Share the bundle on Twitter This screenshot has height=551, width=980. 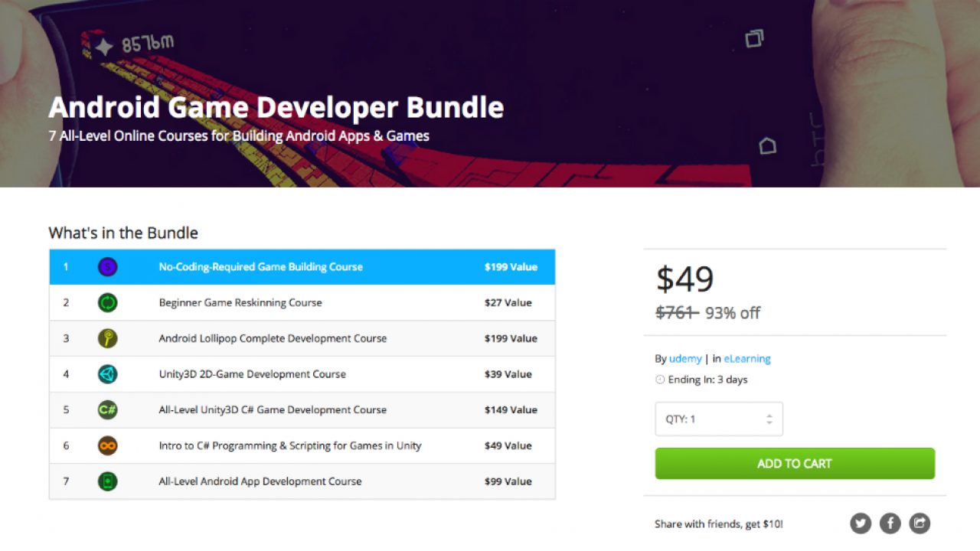861,523
